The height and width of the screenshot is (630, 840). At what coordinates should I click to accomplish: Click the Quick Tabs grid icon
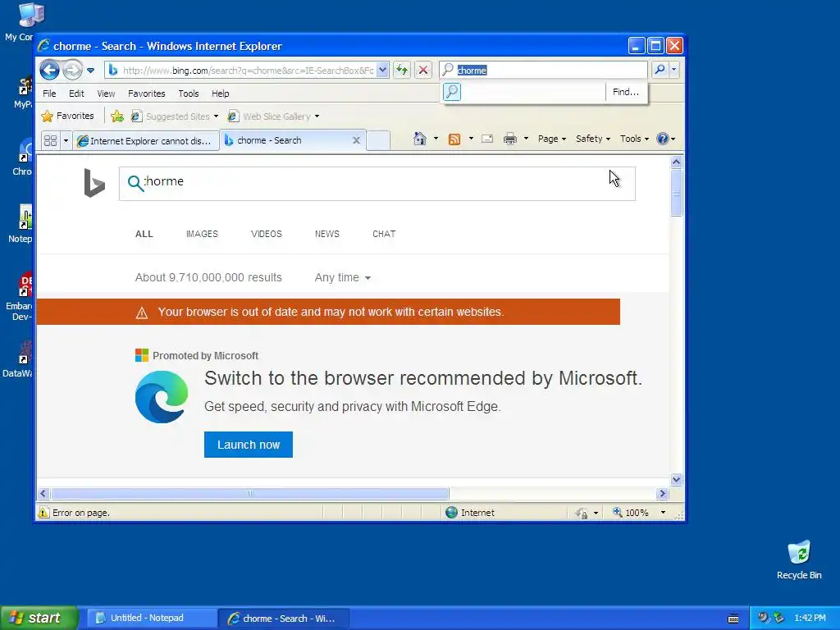pos(50,140)
